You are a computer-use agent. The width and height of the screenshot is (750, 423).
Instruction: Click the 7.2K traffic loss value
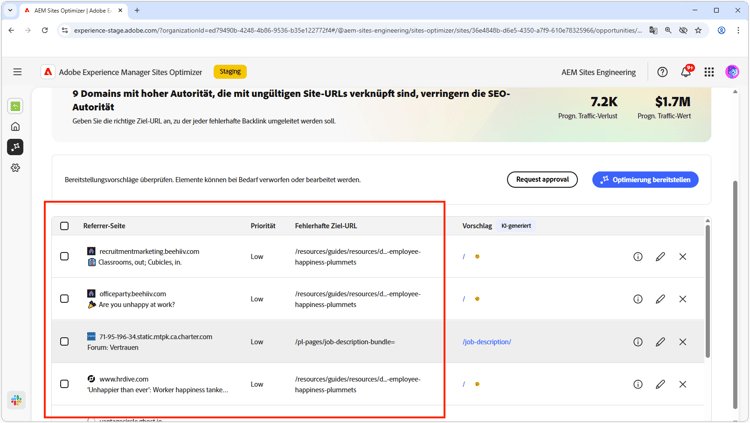(604, 101)
